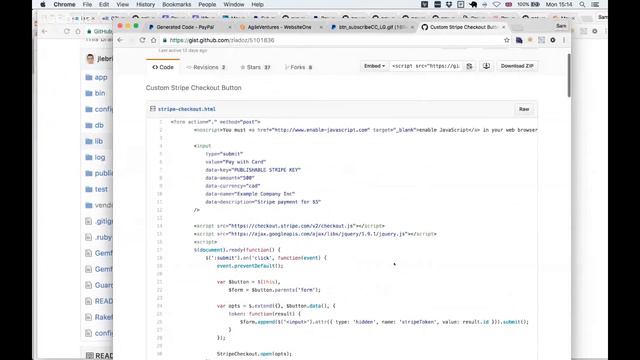Open the View menu in the menu bar
Viewport: 640px width, 360px height.
122,4
